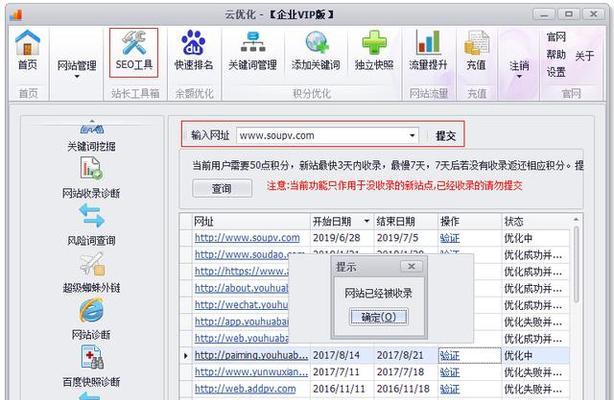Open the http://paiming.youhuab... link
Image resolution: width=614 pixels, height=400 pixels.
tap(251, 355)
